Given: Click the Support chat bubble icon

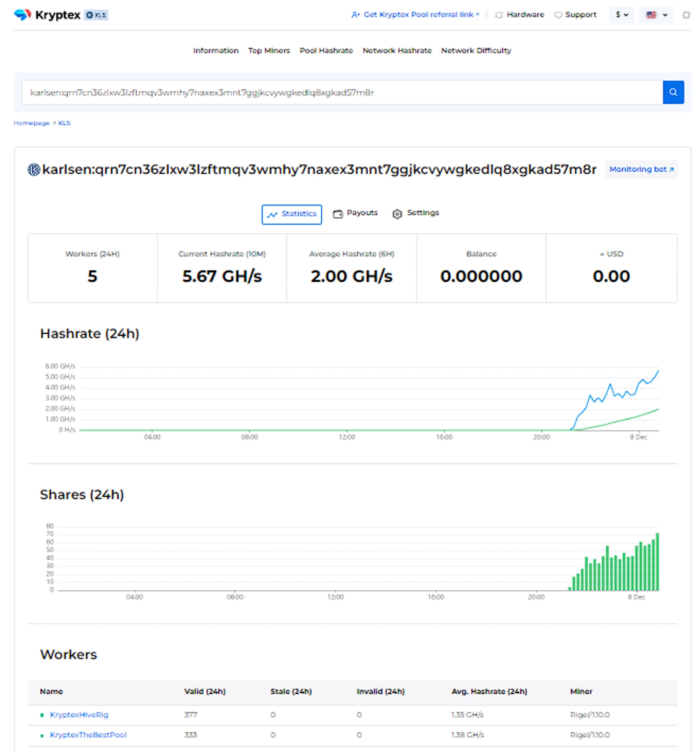Looking at the screenshot, I should [558, 15].
